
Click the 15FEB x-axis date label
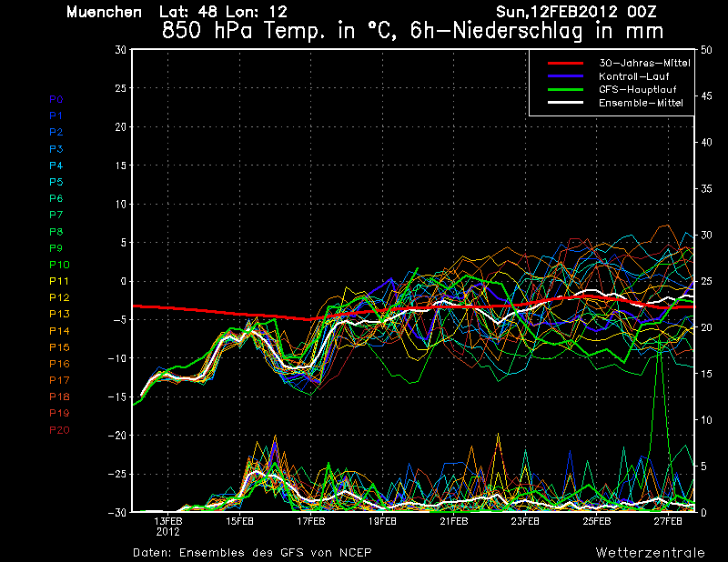point(239,521)
